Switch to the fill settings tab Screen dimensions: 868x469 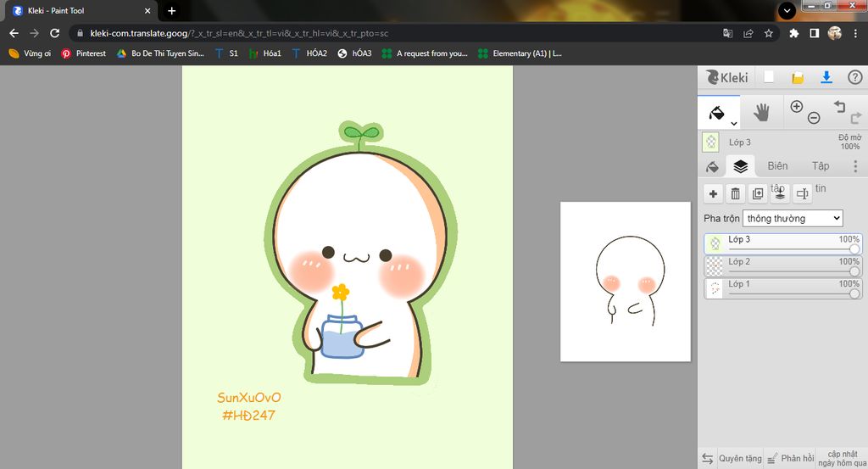pos(712,167)
